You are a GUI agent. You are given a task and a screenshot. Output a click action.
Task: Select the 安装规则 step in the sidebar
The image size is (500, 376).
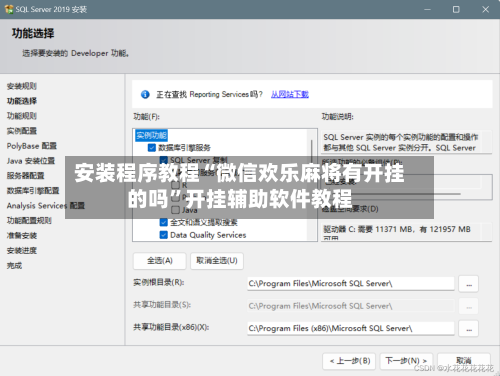[22, 86]
